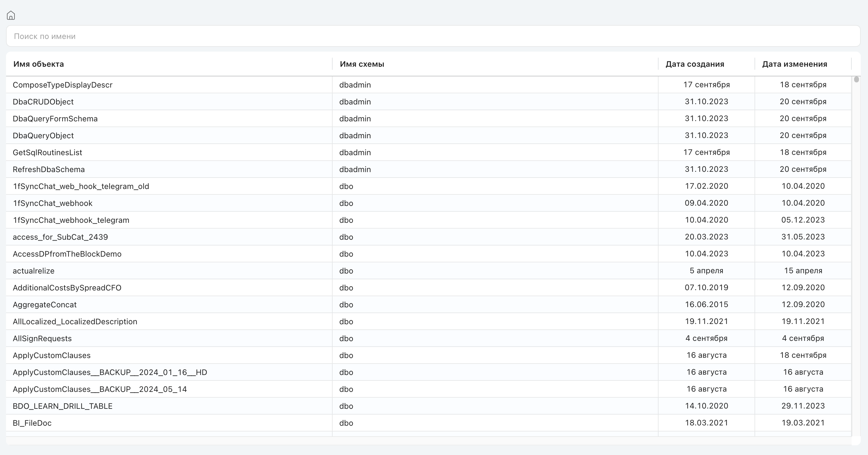The image size is (868, 455).
Task: Sort by 'Дата изменения' column header
Action: [795, 64]
